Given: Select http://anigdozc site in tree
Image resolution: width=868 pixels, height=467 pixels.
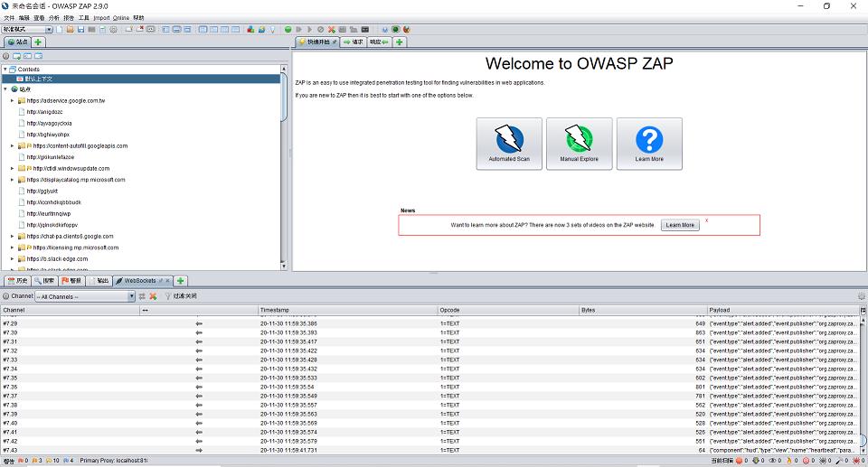Looking at the screenshot, I should point(44,112).
